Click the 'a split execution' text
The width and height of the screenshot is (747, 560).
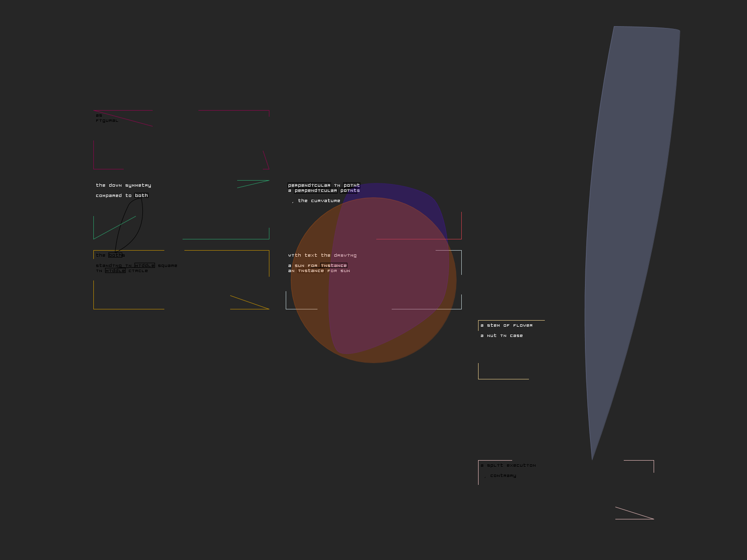point(508,465)
